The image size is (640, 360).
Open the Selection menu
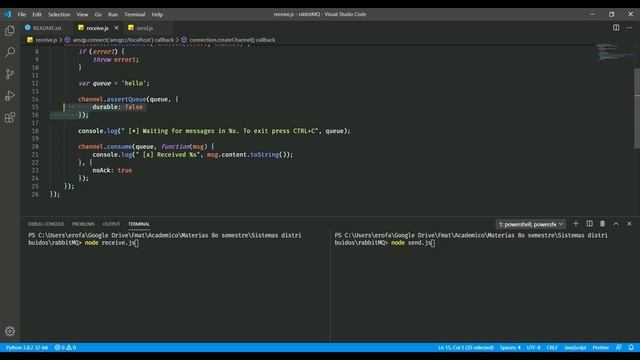59,14
